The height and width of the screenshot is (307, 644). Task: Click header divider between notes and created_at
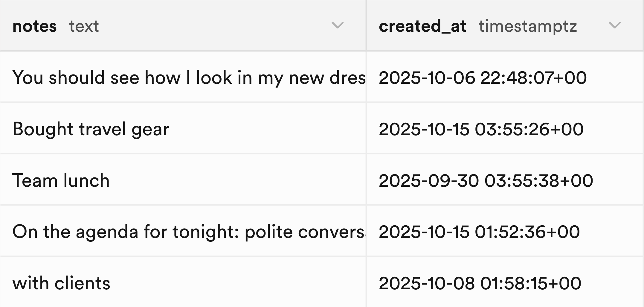point(366,25)
